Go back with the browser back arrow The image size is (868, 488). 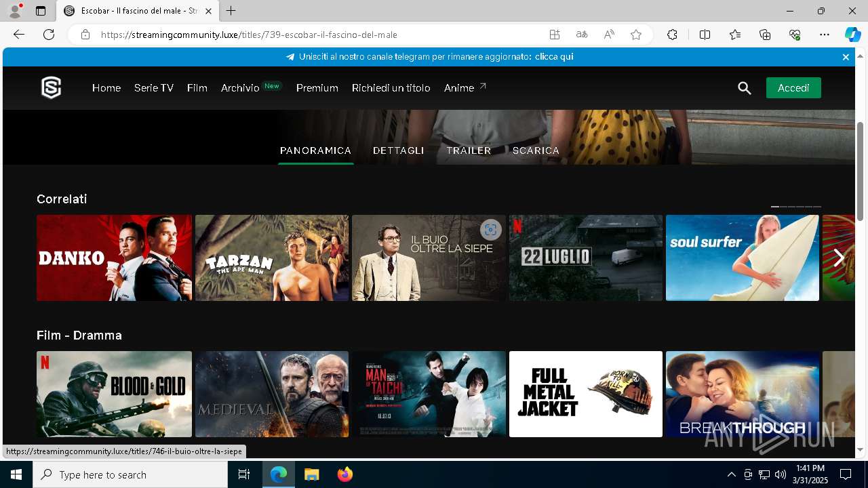pos(19,35)
